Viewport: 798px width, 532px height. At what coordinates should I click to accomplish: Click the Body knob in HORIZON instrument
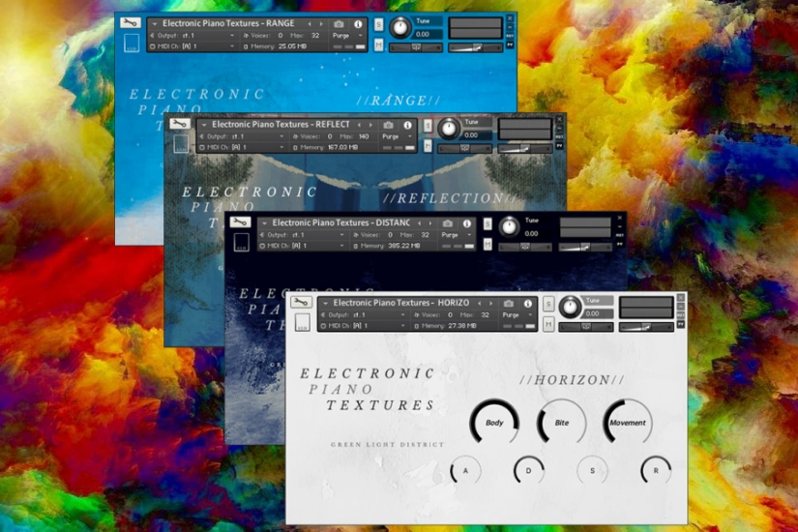[494, 423]
